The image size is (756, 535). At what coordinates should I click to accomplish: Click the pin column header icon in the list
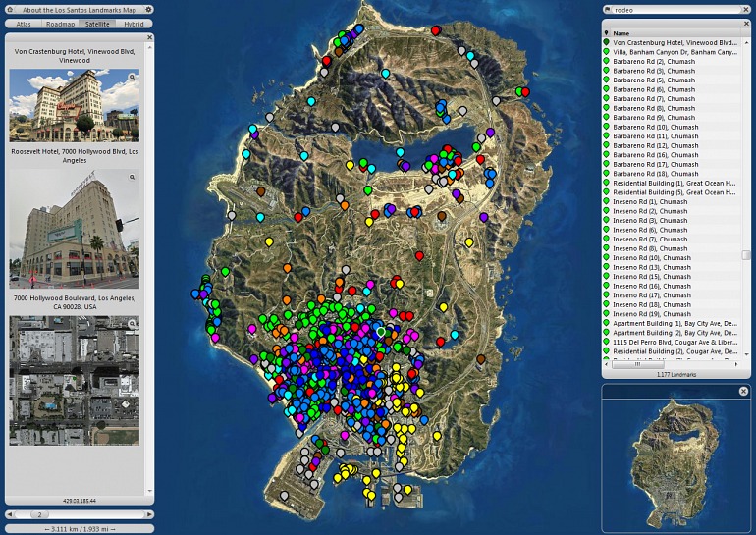point(606,33)
